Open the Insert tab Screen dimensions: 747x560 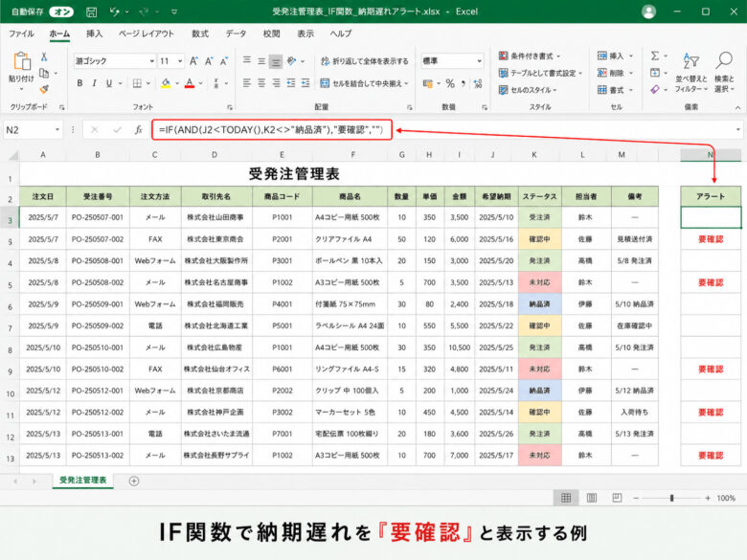(94, 34)
